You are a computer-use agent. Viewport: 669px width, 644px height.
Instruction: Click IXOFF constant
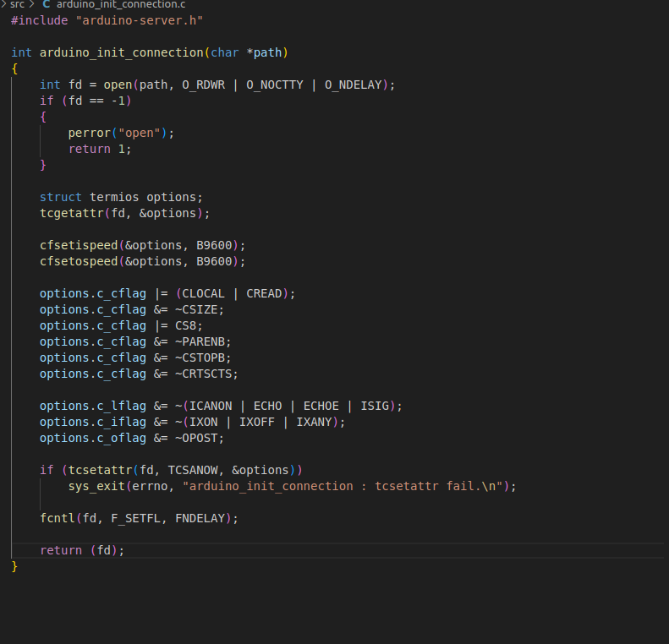tap(257, 422)
